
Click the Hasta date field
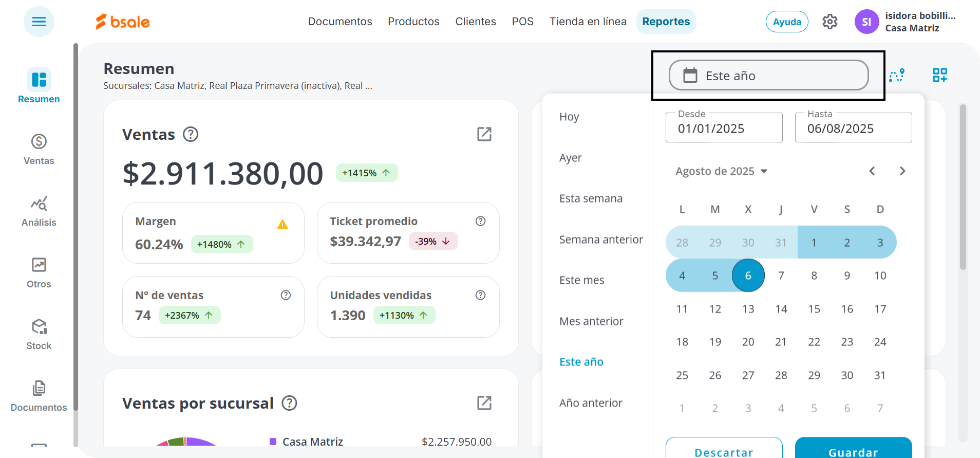tap(854, 127)
